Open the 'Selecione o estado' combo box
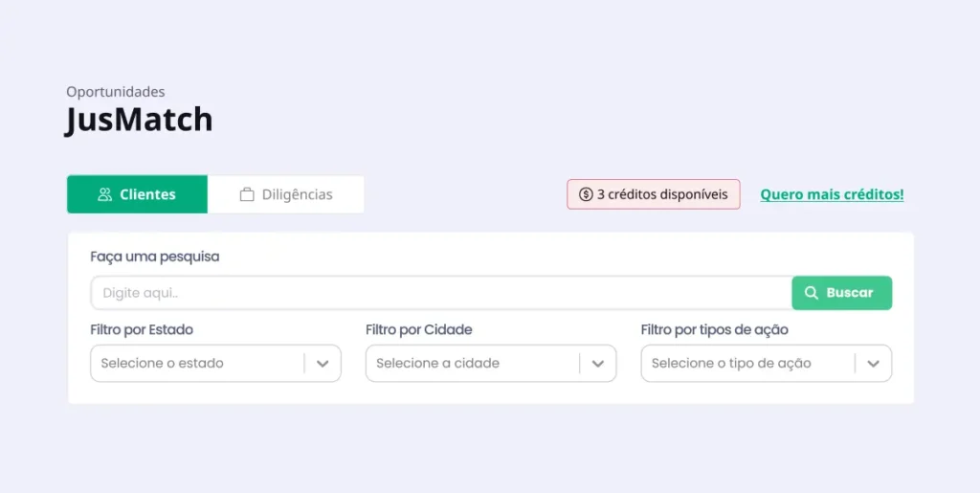 click(x=196, y=364)
